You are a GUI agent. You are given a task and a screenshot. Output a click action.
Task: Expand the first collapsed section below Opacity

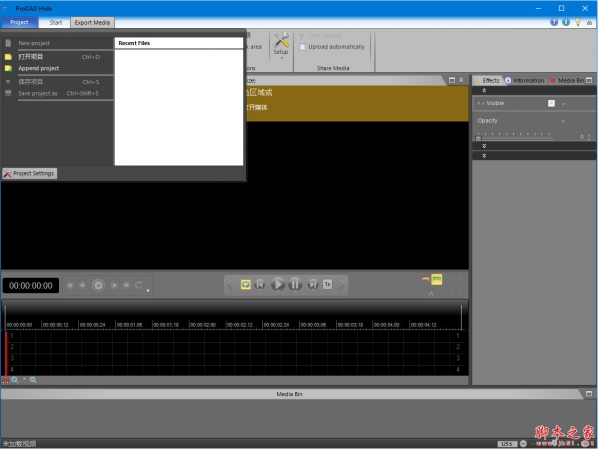tap(484, 146)
